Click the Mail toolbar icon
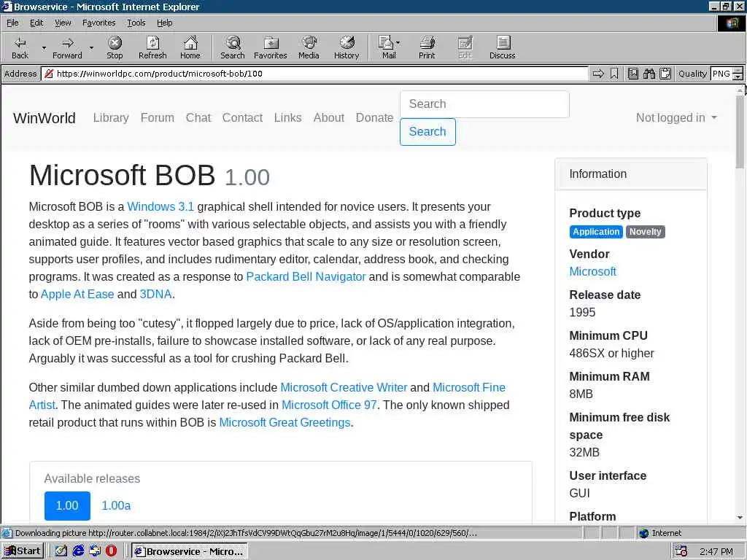This screenshot has width=747, height=560. (386, 47)
